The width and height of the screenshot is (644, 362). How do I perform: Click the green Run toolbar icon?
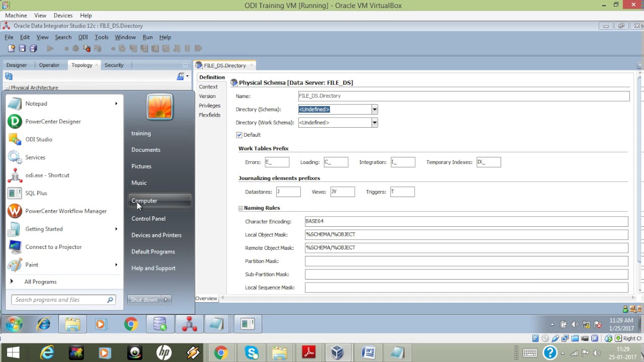(50, 48)
